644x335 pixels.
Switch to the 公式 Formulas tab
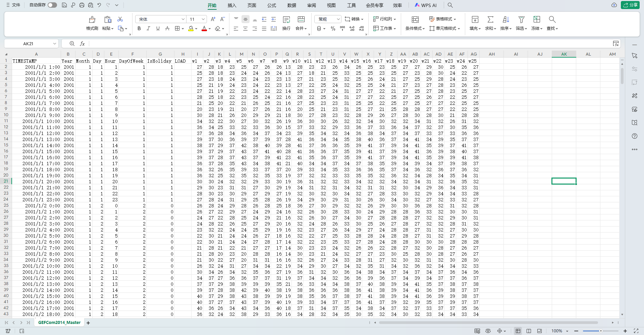tap(272, 5)
